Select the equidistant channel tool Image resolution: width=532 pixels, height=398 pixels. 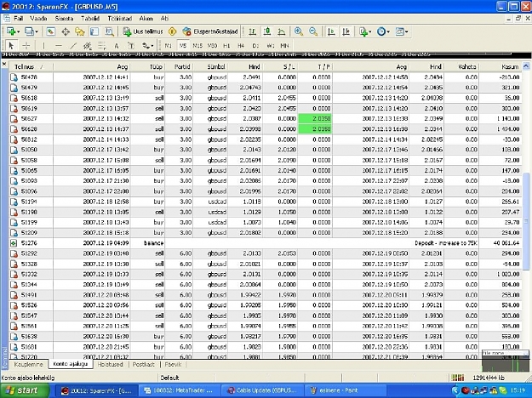click(88, 45)
